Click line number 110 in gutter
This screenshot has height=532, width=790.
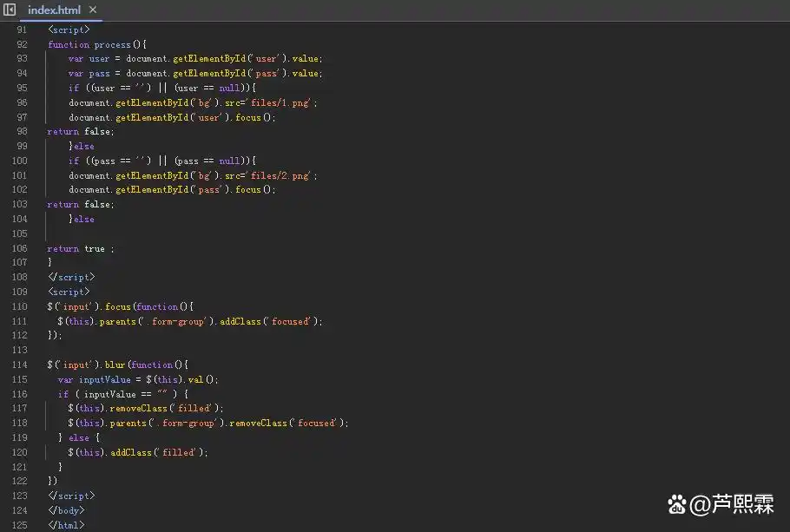[20, 306]
